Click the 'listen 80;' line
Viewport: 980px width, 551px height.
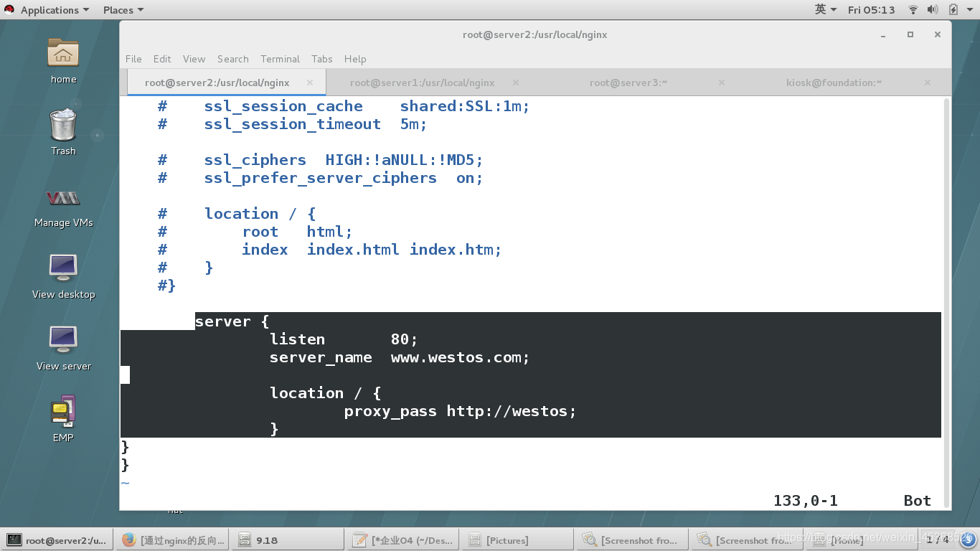pos(344,339)
